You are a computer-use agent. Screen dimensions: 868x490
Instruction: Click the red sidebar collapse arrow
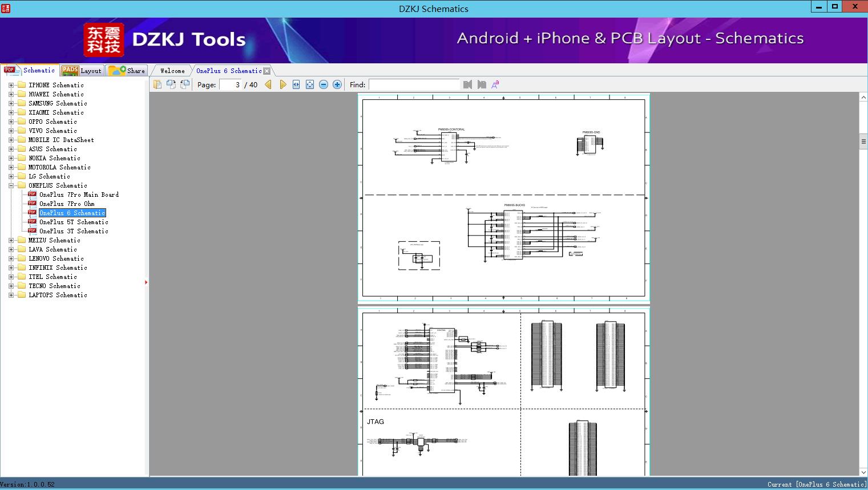(x=146, y=282)
